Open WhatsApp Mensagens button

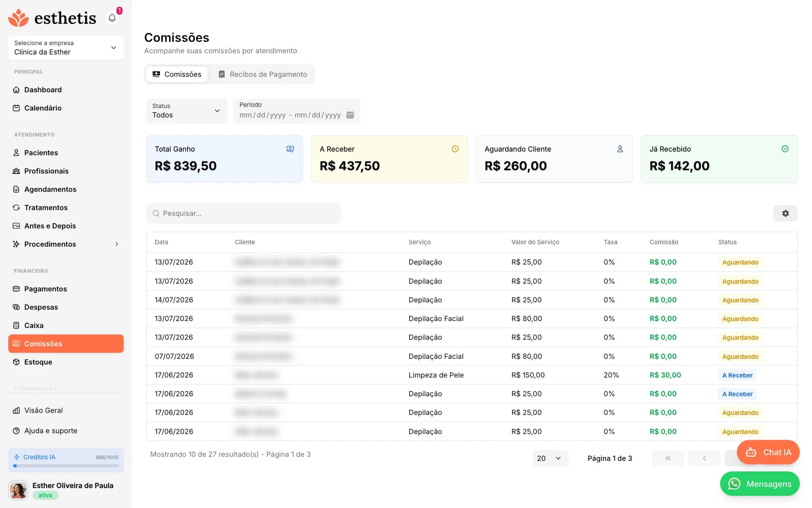pos(760,484)
